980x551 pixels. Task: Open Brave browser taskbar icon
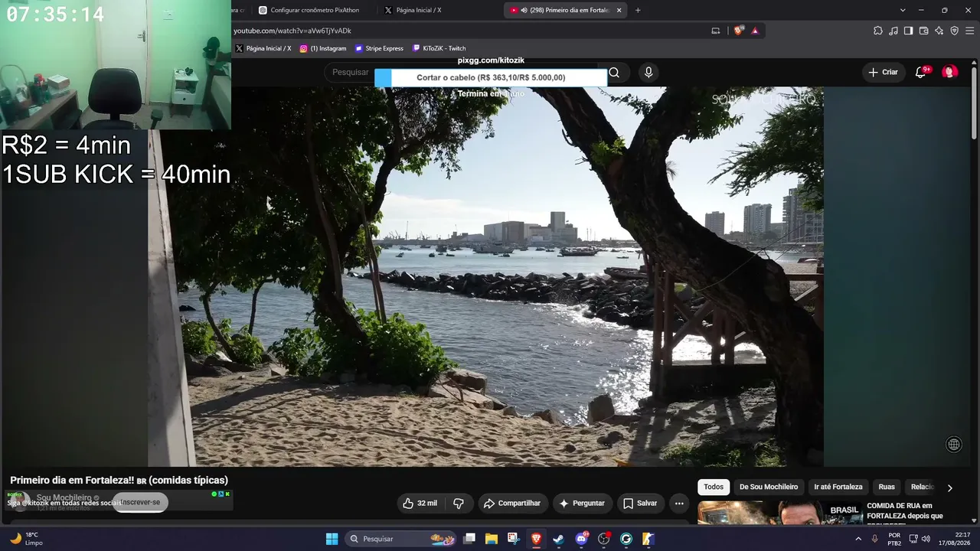(x=536, y=539)
